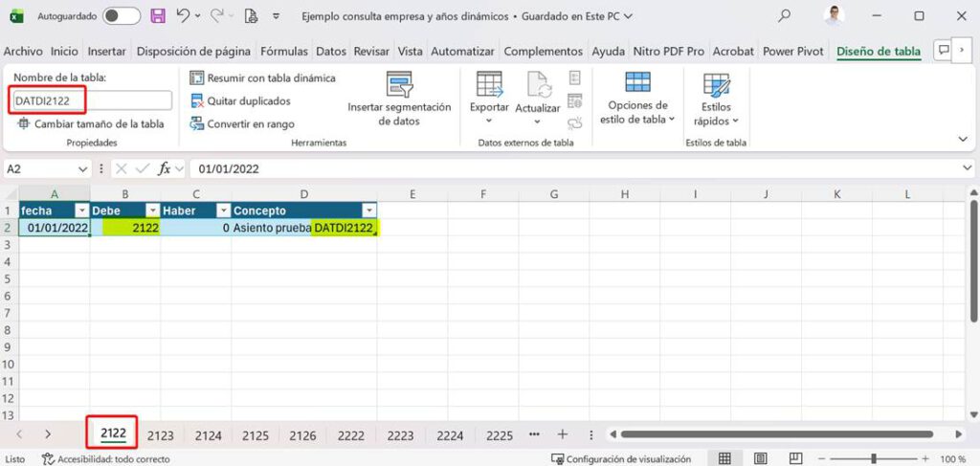This screenshot has height=466, width=980.
Task: Expand the Concepto column filter dropdown
Action: [x=367, y=211]
